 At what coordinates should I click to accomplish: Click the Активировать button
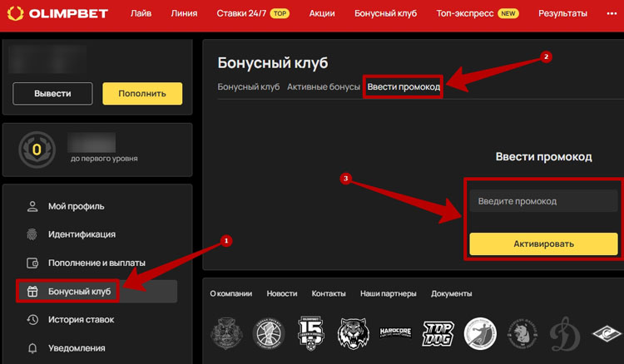543,244
